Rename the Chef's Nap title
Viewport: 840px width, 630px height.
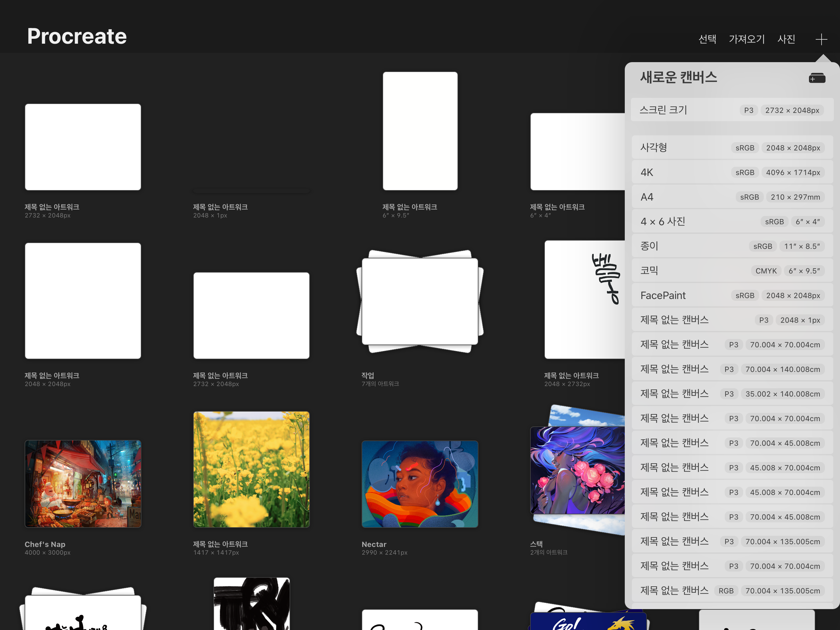[45, 544]
